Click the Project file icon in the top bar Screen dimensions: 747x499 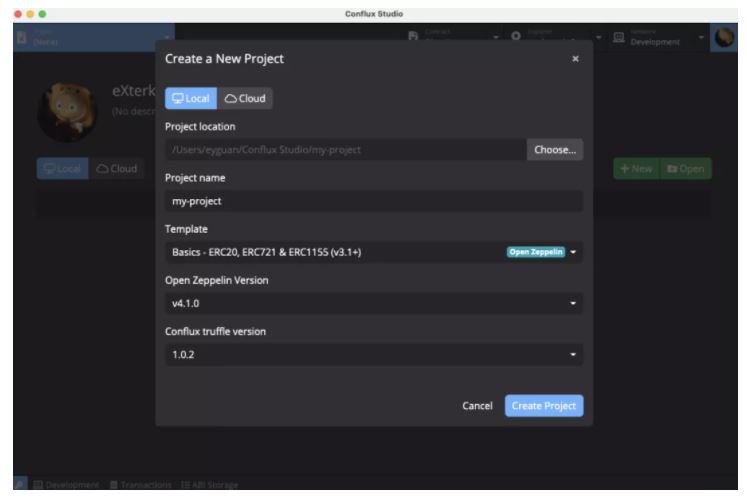21,37
